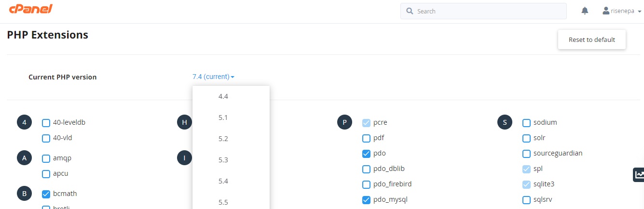
Task: Toggle the pcre extension checkbox
Action: tap(366, 123)
